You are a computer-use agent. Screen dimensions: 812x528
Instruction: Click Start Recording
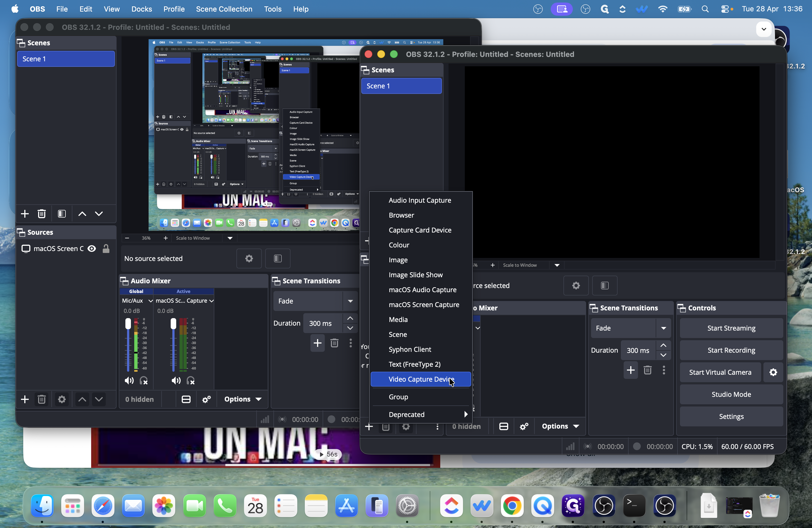731,350
